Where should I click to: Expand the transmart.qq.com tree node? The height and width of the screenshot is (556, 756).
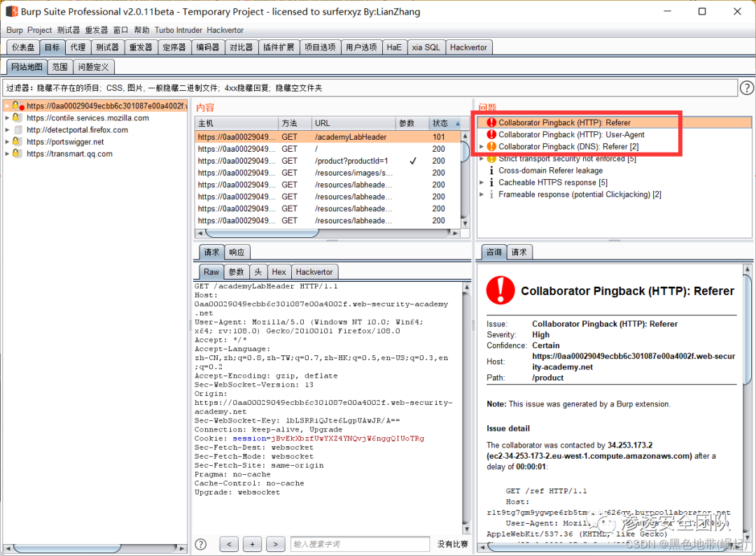[x=7, y=154]
